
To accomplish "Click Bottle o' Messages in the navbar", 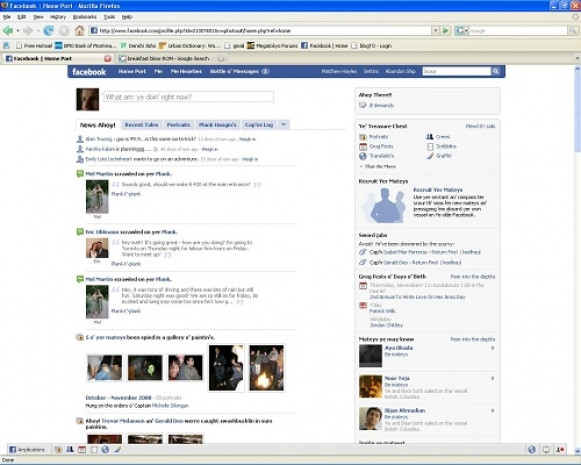I will [234, 71].
